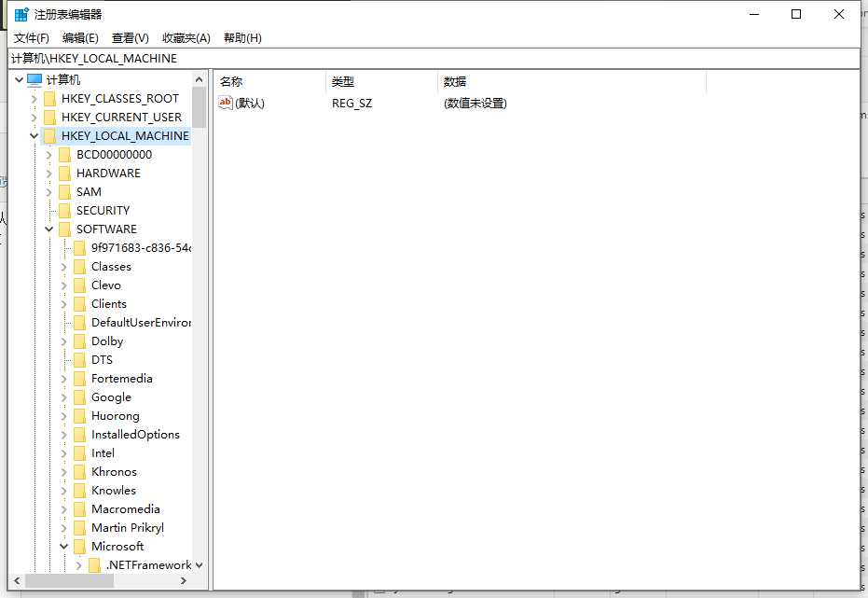Expand the BCD00000000 key
This screenshot has width=868, height=598.
click(48, 154)
